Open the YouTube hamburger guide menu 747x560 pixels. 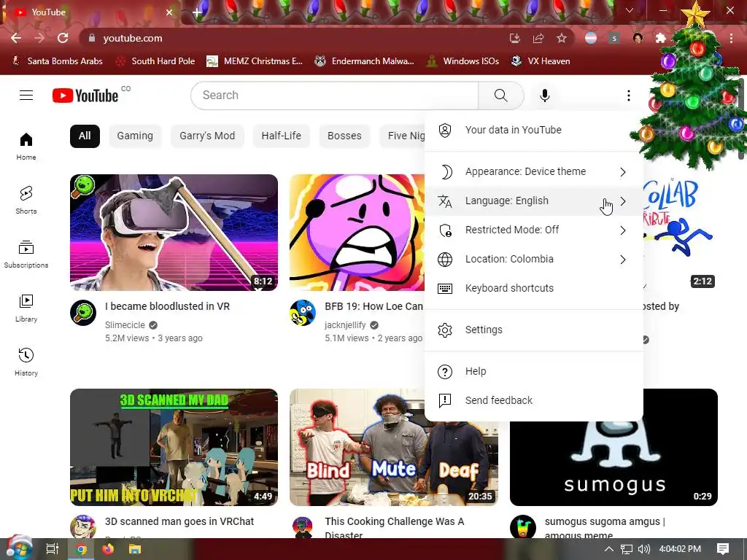click(x=26, y=96)
